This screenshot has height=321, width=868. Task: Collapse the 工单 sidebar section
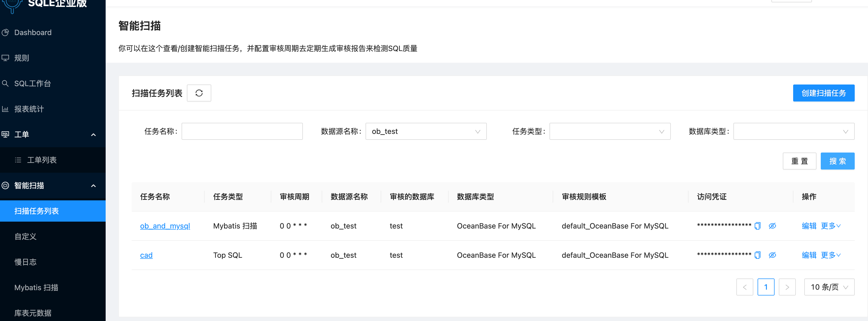[93, 134]
